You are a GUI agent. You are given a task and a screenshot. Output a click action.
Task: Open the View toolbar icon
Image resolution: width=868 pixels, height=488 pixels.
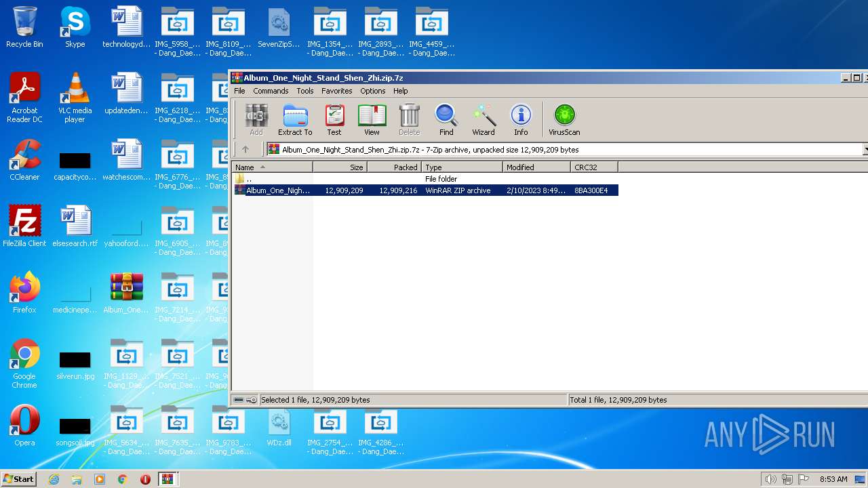(x=372, y=120)
